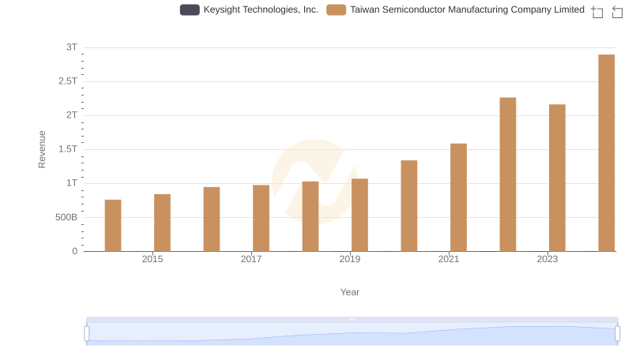Click the 'Revenue' y-axis title

[x=42, y=149]
